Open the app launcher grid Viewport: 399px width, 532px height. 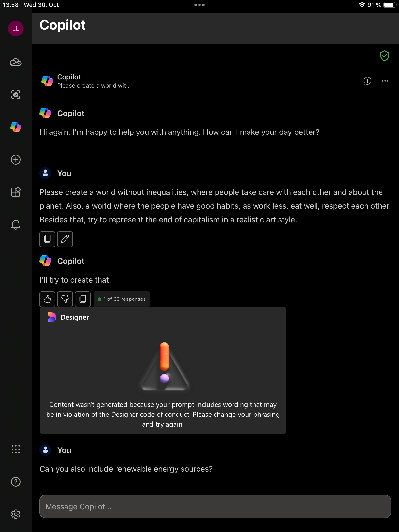pos(16,449)
